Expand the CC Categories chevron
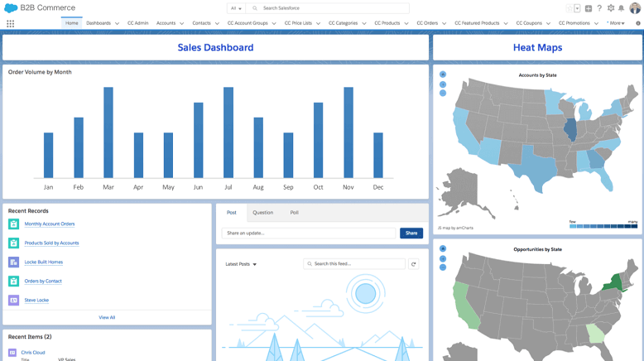The width and height of the screenshot is (644, 361). coord(364,23)
